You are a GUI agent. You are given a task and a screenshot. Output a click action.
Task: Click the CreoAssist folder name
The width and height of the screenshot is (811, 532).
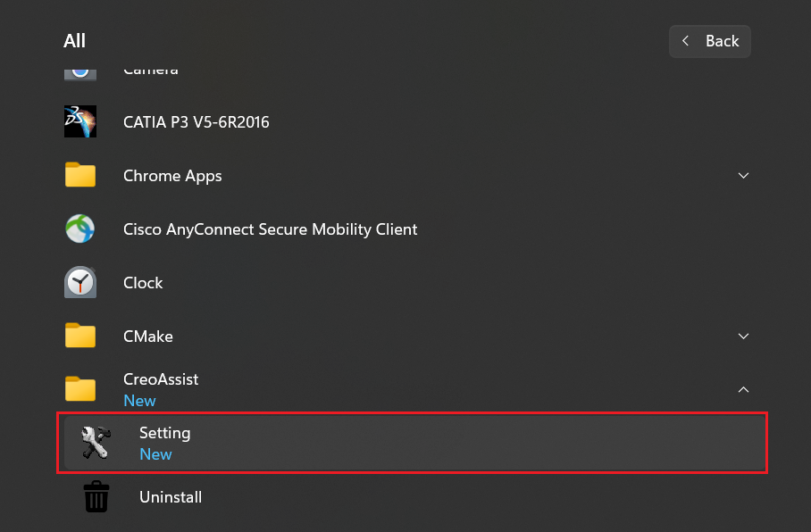pos(161,379)
